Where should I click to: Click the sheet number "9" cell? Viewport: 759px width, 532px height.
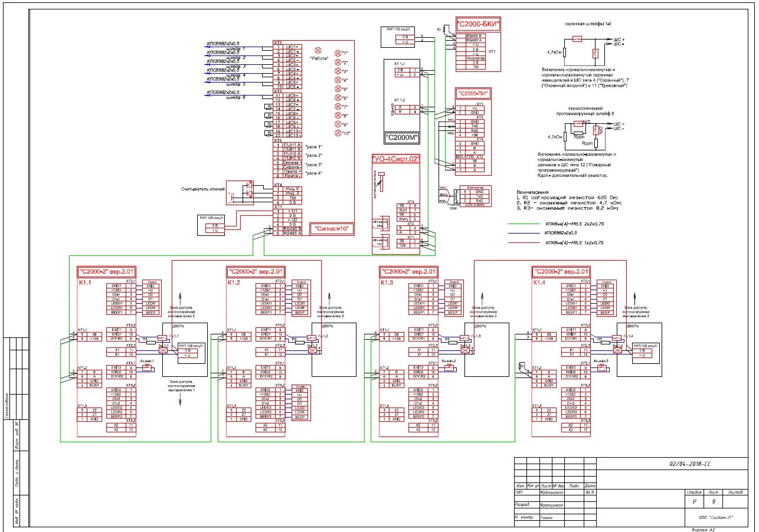point(714,501)
